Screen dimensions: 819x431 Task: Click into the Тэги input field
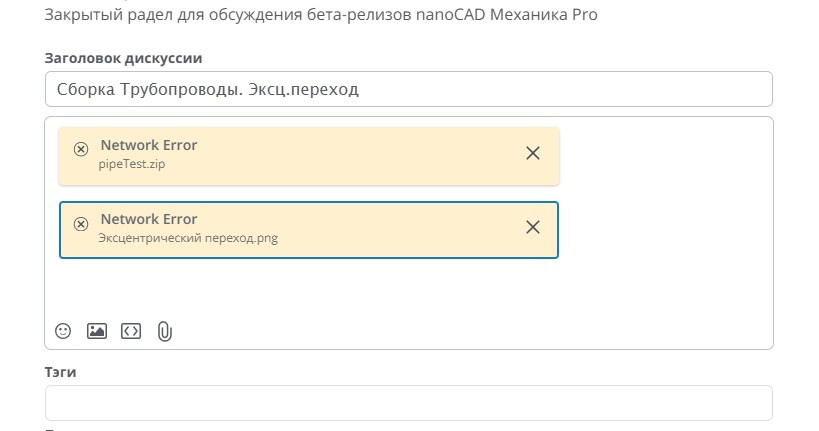click(408, 403)
